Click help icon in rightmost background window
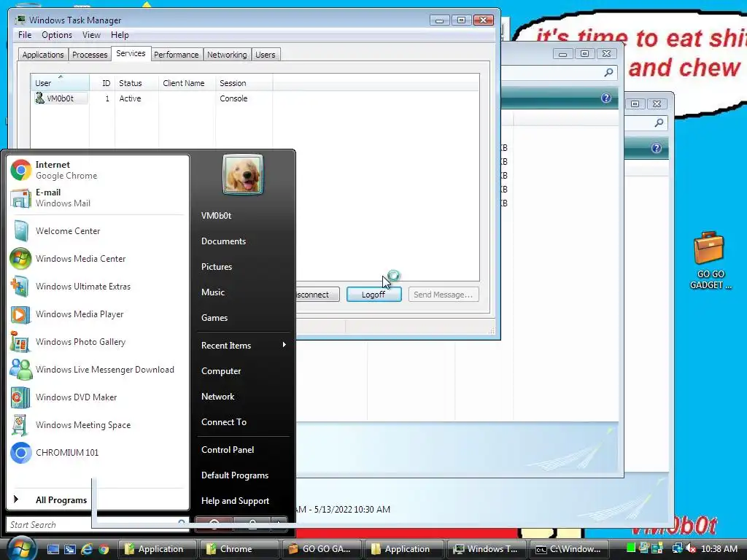747x560 pixels. click(x=657, y=148)
